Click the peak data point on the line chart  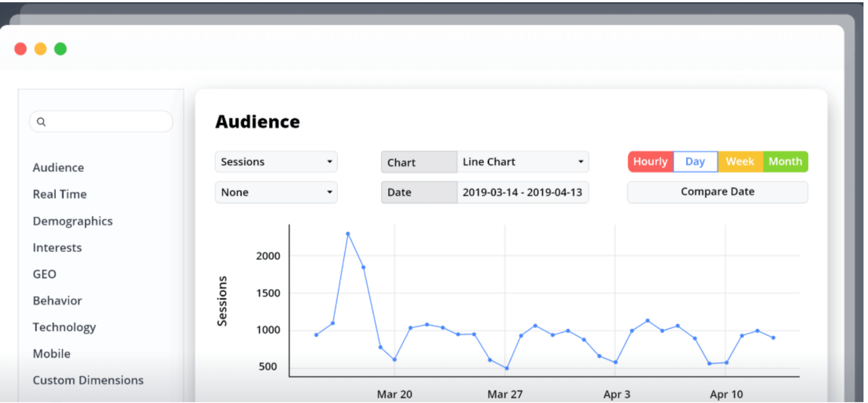tap(348, 234)
